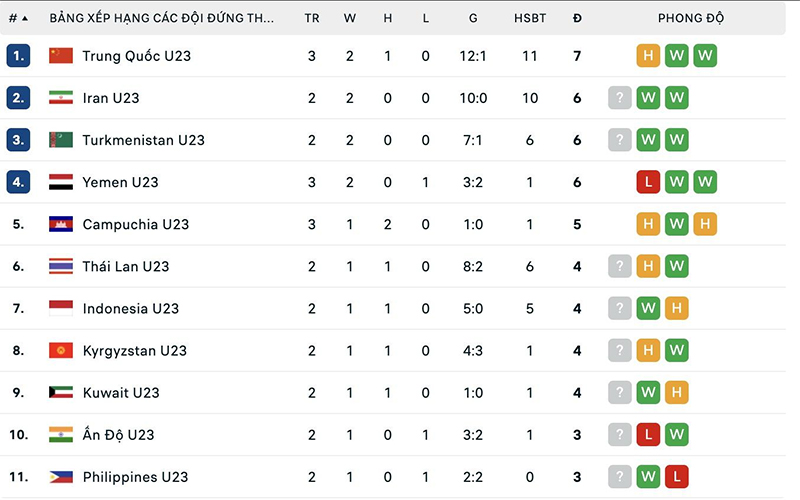
Task: Sort by the HSBT column header
Action: coord(530,18)
